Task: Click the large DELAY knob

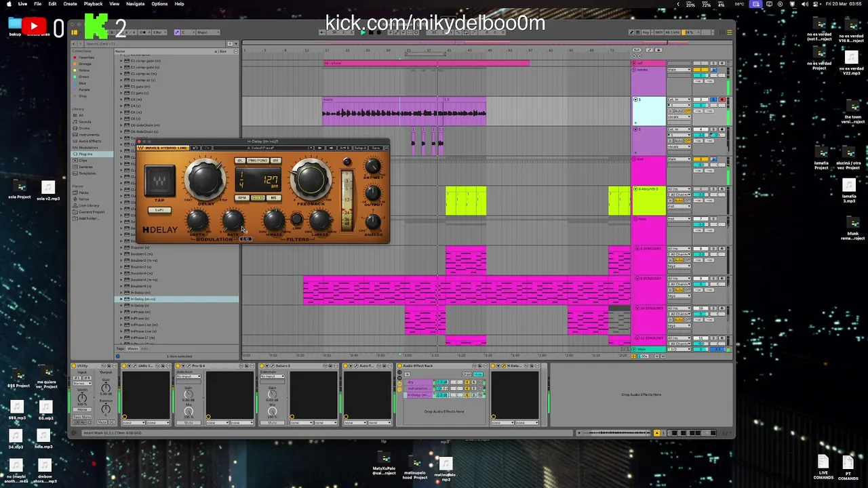Action: [205, 179]
